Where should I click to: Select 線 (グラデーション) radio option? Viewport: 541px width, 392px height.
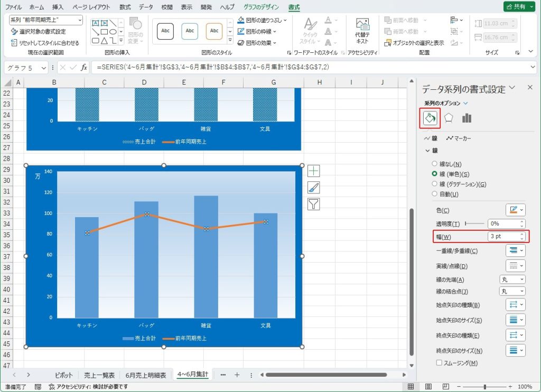click(435, 184)
